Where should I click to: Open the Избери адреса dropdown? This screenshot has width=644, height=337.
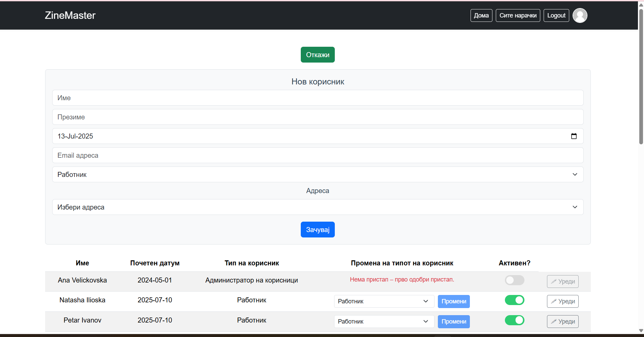coord(317,207)
